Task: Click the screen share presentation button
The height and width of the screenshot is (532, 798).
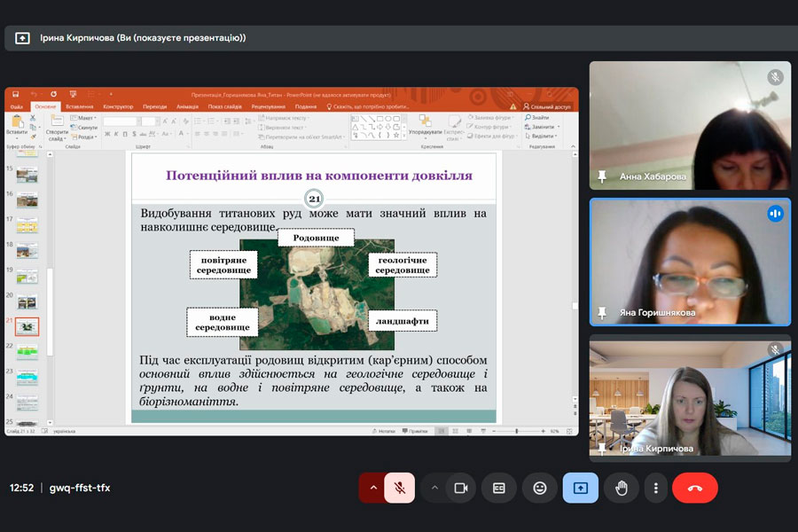Action: (580, 488)
